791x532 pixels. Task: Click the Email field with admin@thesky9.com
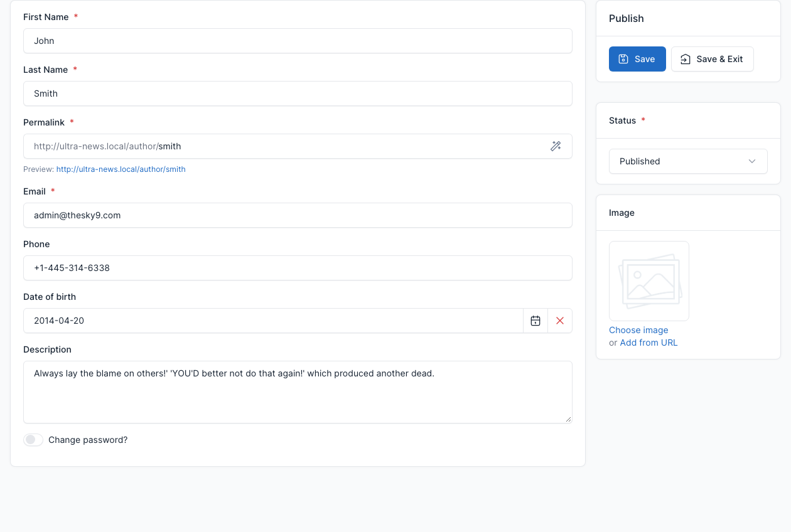click(298, 215)
